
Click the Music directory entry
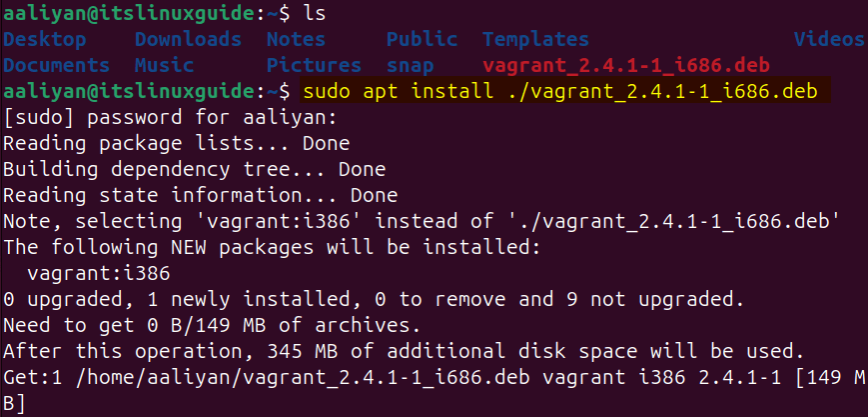pyautogui.click(x=164, y=66)
